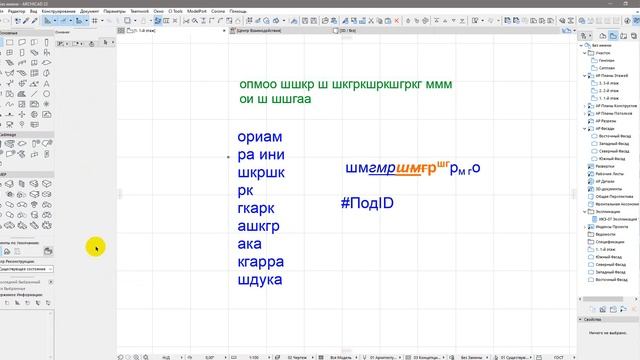Click the Inject Parameters syringe icon

[x=34, y=20]
